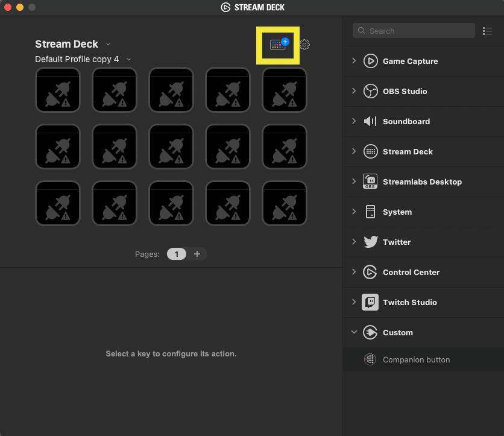504x436 pixels.
Task: Expand the Stream Deck actions chevron
Action: [x=354, y=151]
